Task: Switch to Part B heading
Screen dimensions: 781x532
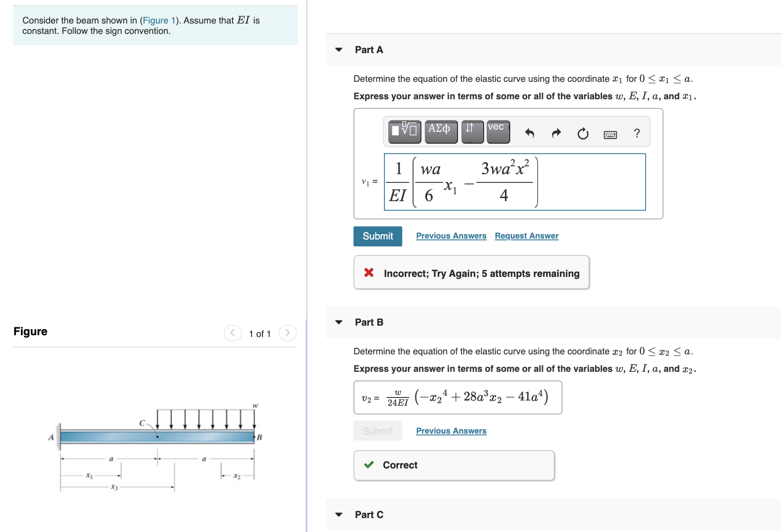Action: point(368,322)
